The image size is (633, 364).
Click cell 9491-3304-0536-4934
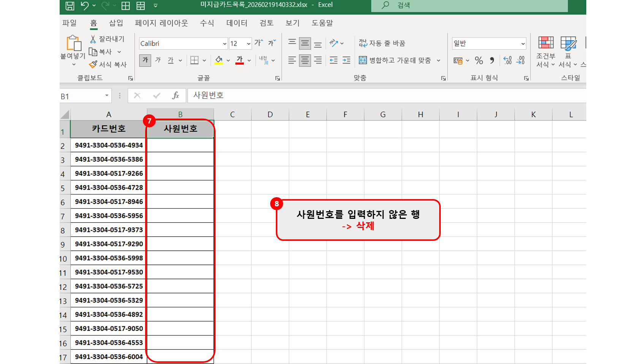coord(109,145)
